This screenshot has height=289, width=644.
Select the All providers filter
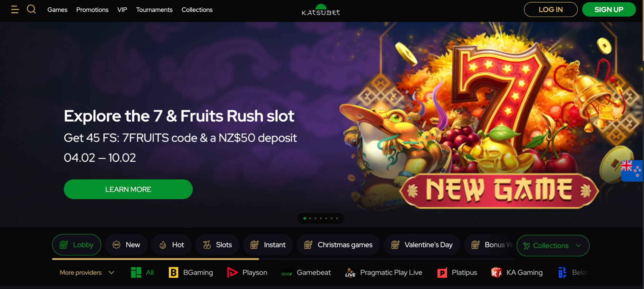[x=142, y=273]
